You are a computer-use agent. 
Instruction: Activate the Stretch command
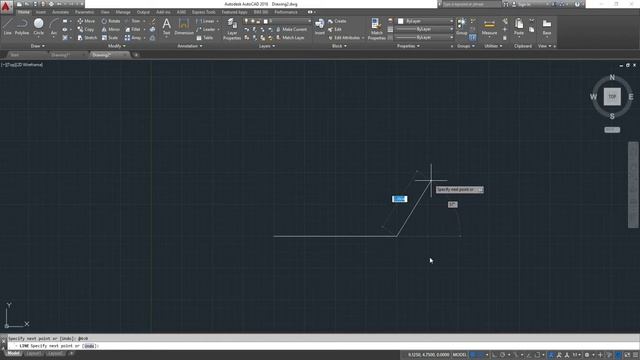(87, 38)
